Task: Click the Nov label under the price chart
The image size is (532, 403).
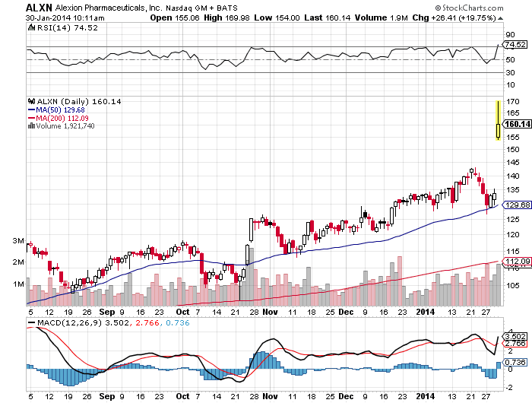Action: (271, 312)
